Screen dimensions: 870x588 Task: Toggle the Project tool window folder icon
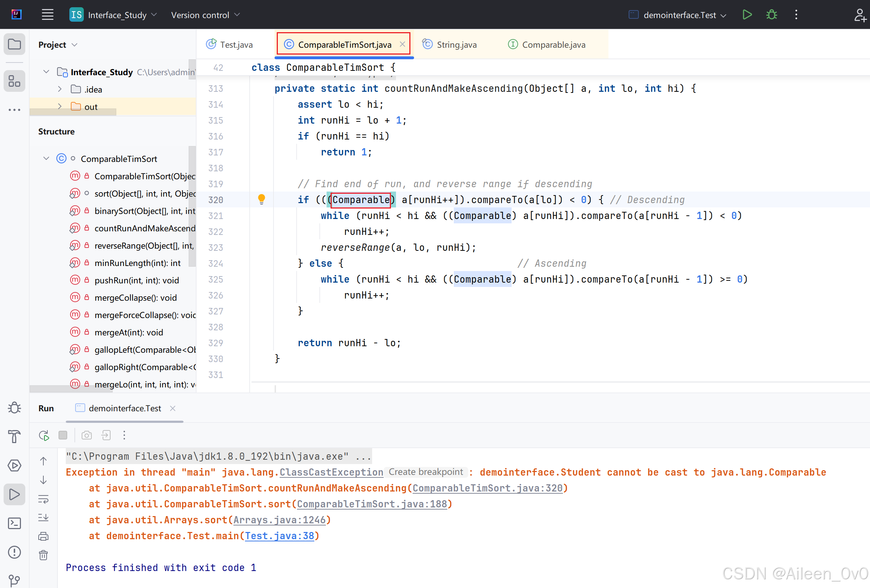pyautogui.click(x=14, y=44)
